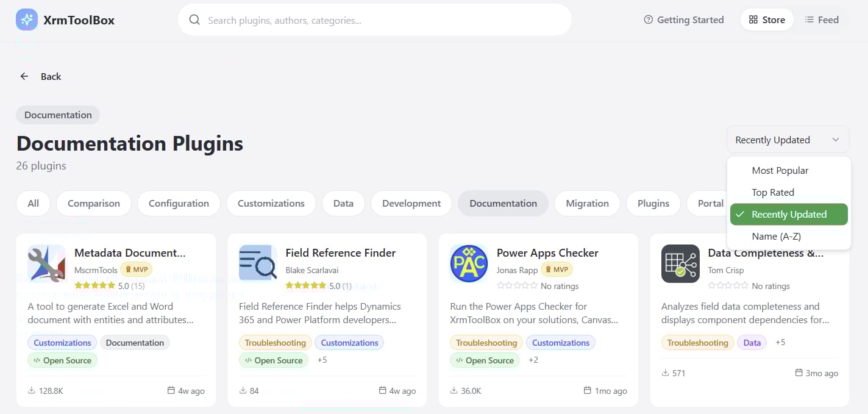The image size is (868, 414).
Task: Open Data Completeness plugin icon
Action: (x=680, y=263)
